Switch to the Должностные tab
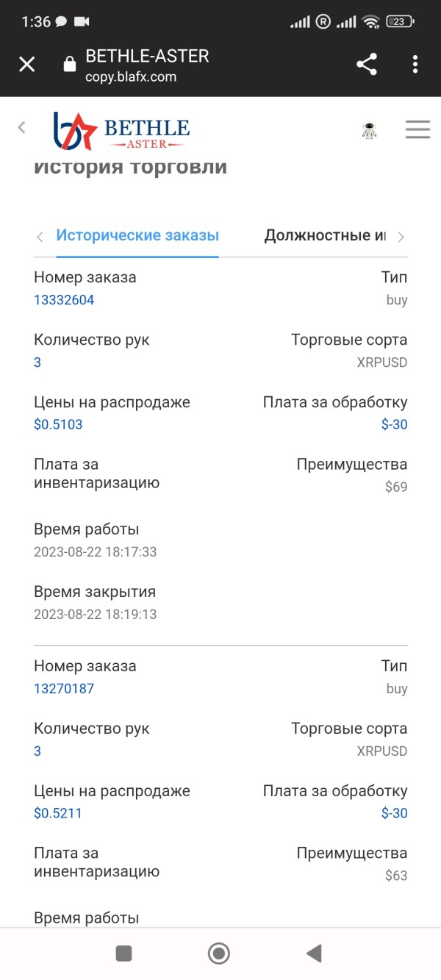This screenshot has height=980, width=441. [x=325, y=236]
